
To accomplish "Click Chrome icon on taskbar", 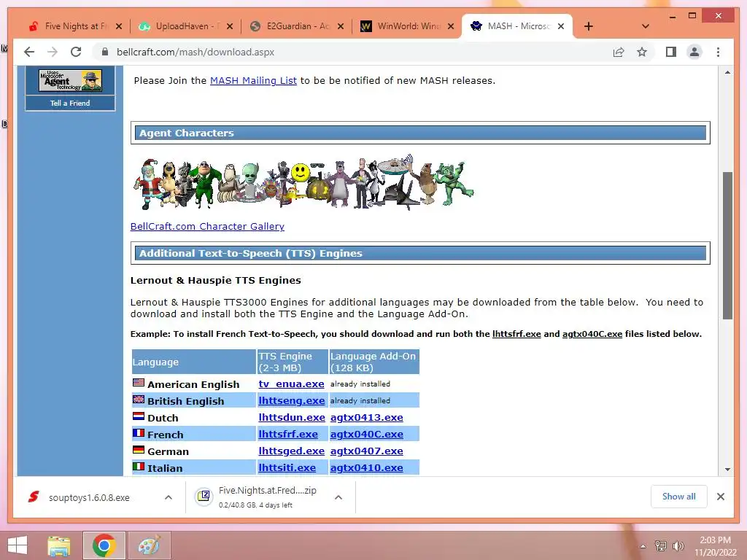I will tap(104, 545).
